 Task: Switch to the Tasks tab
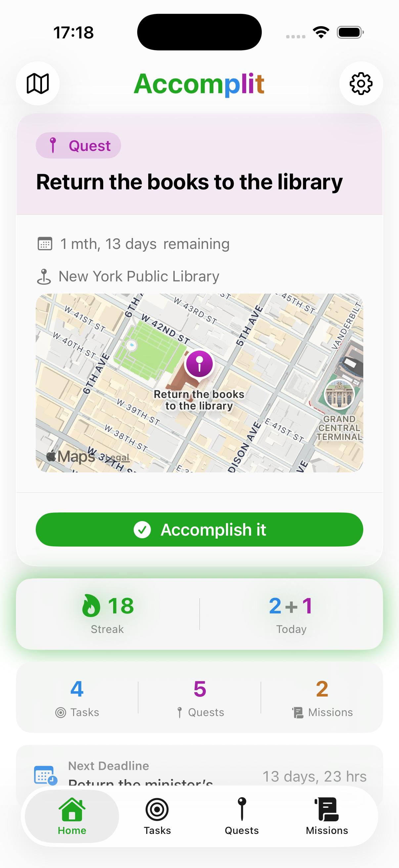point(157,816)
